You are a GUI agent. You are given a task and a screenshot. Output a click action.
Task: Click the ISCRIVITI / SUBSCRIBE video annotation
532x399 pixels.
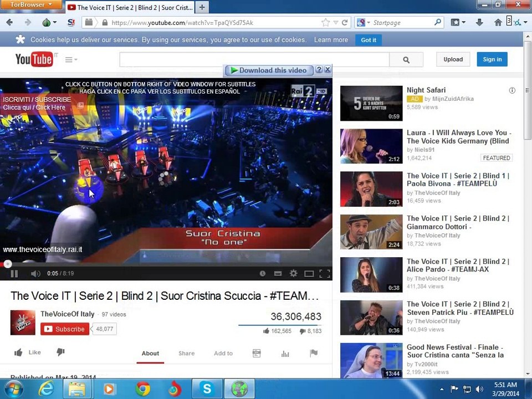click(x=43, y=104)
